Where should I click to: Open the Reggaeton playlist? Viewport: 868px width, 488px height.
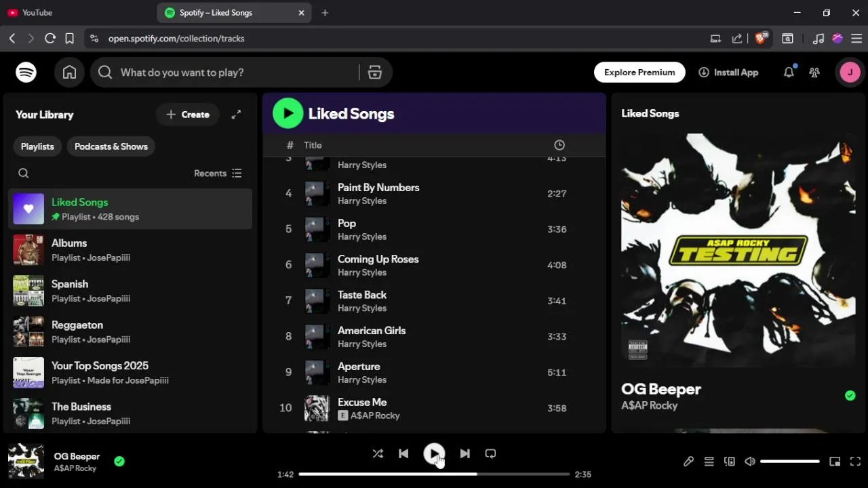click(x=130, y=331)
